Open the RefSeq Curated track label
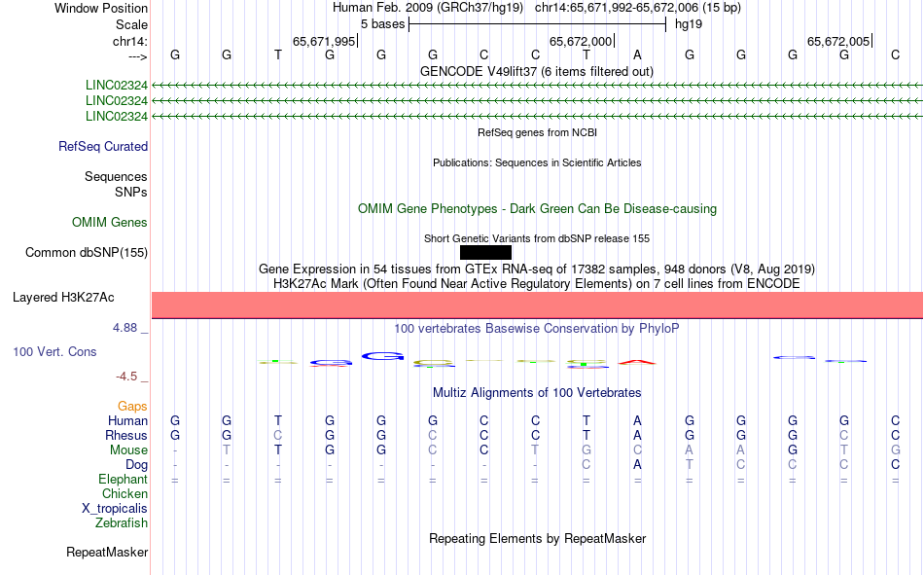This screenshot has width=924, height=575. [x=102, y=146]
